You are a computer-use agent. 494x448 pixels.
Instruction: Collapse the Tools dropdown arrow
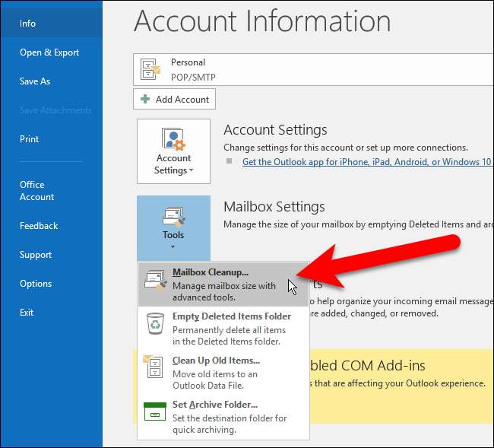point(173,246)
